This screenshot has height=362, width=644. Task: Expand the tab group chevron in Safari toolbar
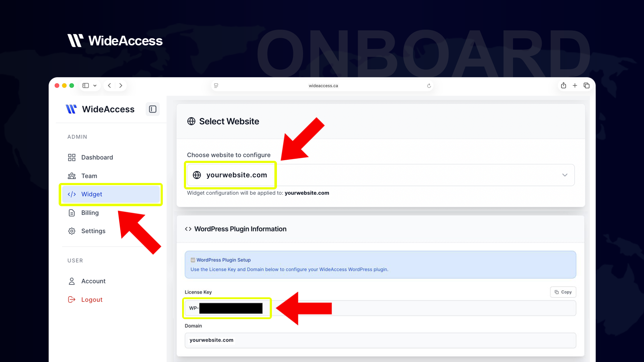click(x=95, y=85)
